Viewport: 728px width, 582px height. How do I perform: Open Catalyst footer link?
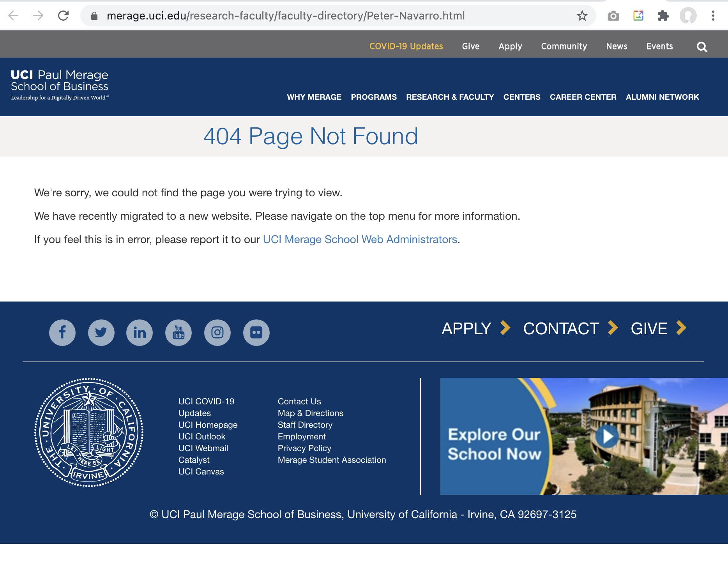[194, 460]
